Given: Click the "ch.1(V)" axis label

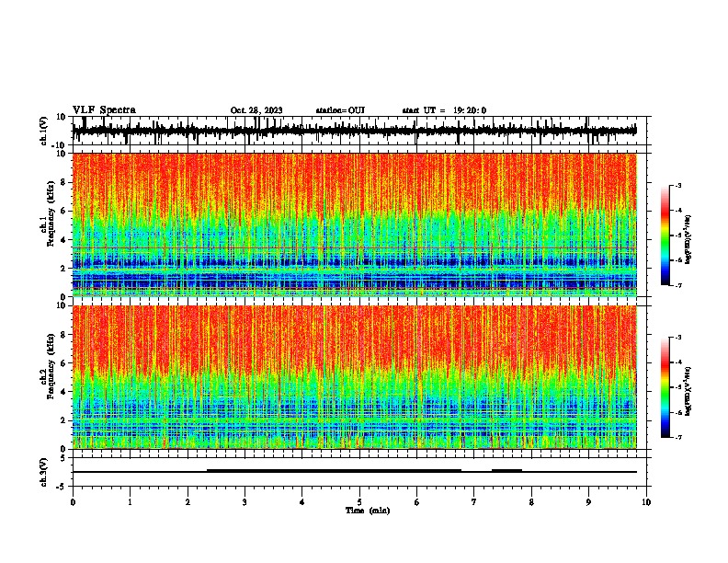Looking at the screenshot, I should [44, 131].
